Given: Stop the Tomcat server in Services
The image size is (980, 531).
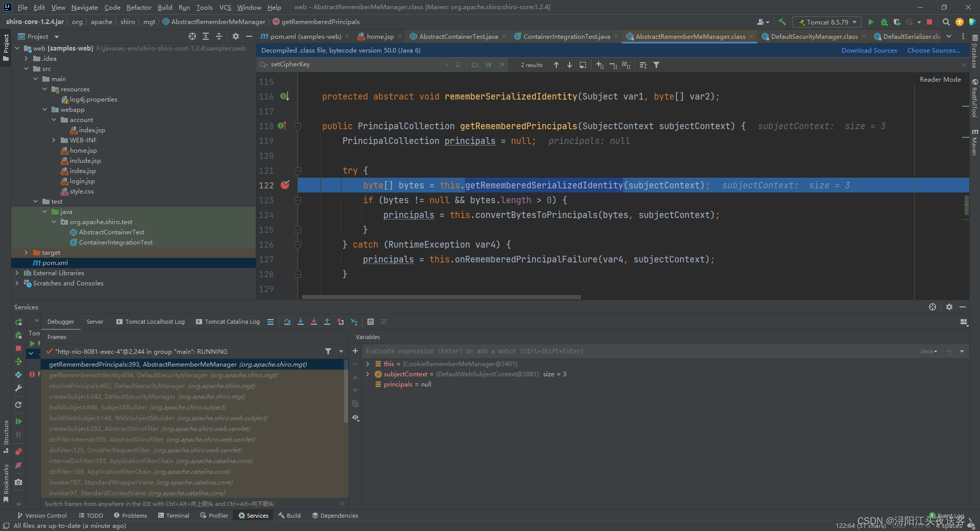Looking at the screenshot, I should [x=18, y=348].
